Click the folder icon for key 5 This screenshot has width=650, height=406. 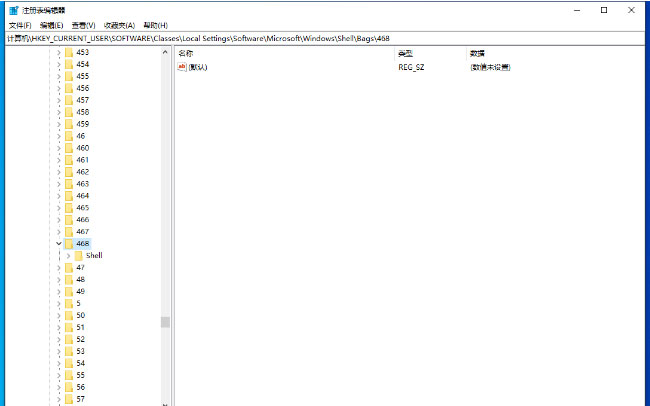click(68, 303)
